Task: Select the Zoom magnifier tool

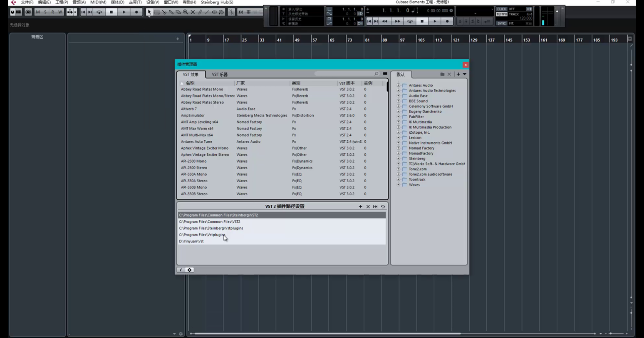Action: pos(185,12)
